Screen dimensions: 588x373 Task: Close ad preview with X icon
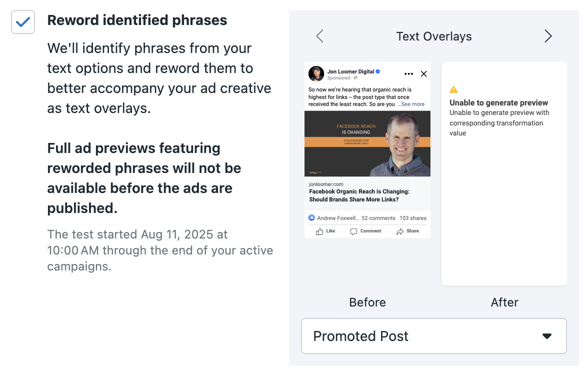pyautogui.click(x=424, y=74)
